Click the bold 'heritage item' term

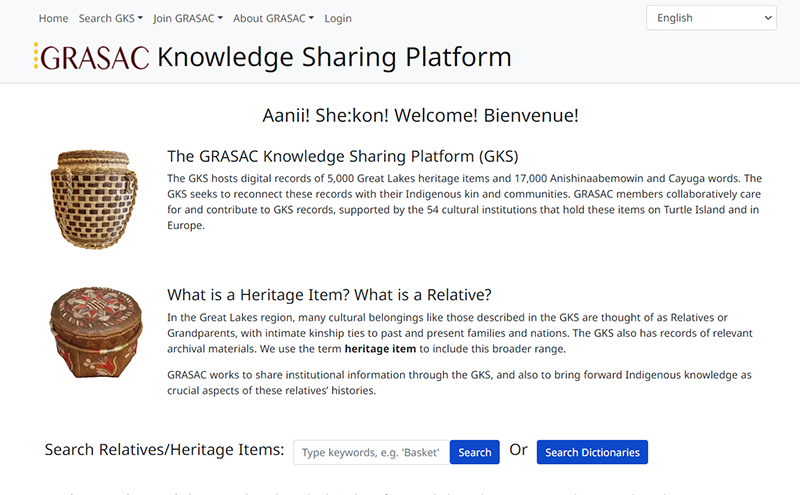tap(380, 349)
